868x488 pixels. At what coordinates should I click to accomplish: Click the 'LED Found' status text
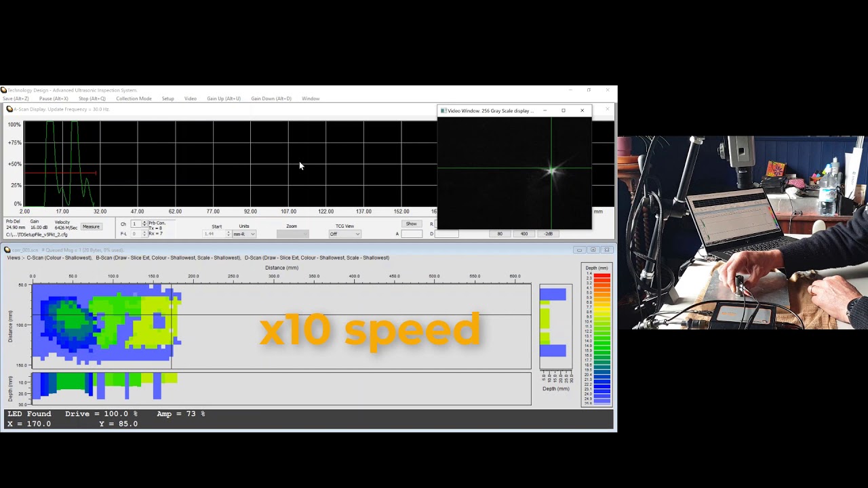click(29, 413)
